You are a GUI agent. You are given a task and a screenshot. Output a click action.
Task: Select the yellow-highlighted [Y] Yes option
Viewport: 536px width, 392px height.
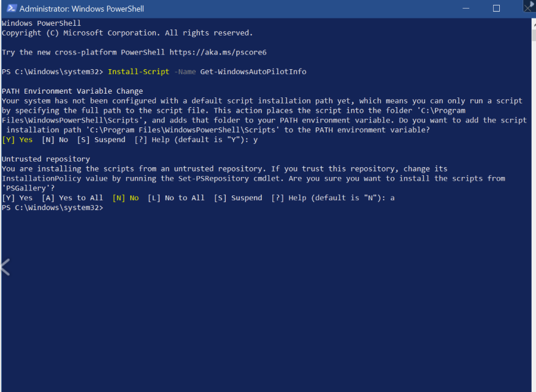click(x=17, y=140)
